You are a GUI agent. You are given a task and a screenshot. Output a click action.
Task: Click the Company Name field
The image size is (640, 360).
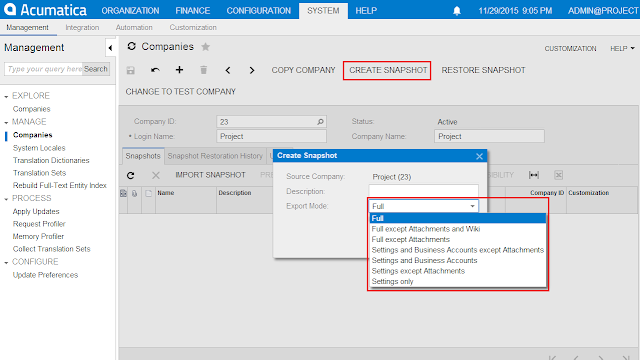pyautogui.click(x=489, y=136)
